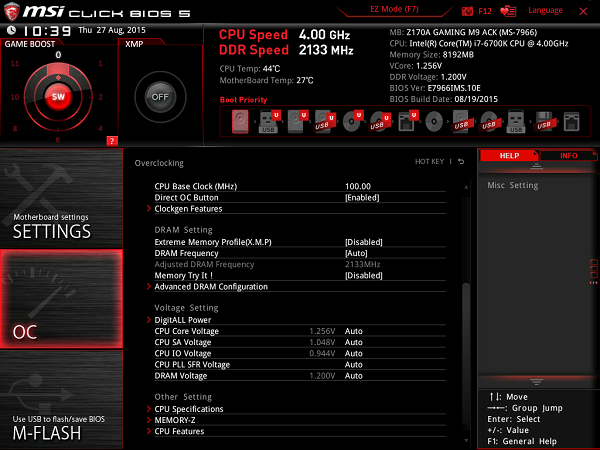This screenshot has width=600, height=450.
Task: Go back with the hot key return arrow
Action: pos(461,161)
